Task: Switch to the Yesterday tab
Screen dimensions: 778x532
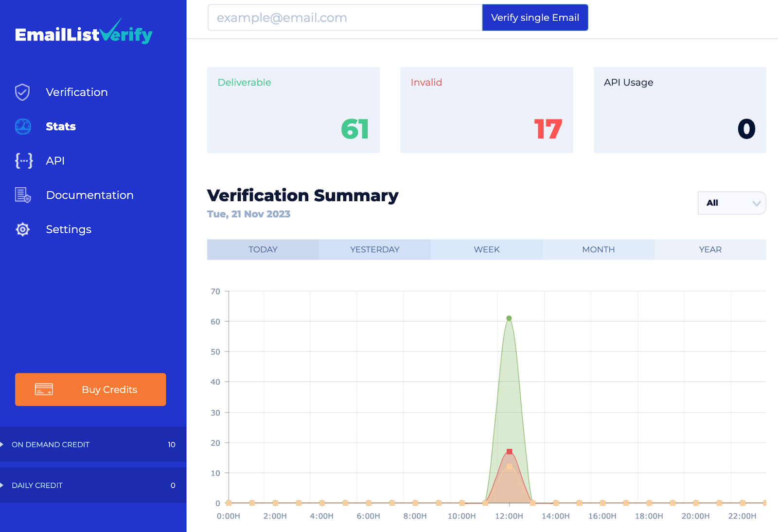Action: click(x=374, y=250)
